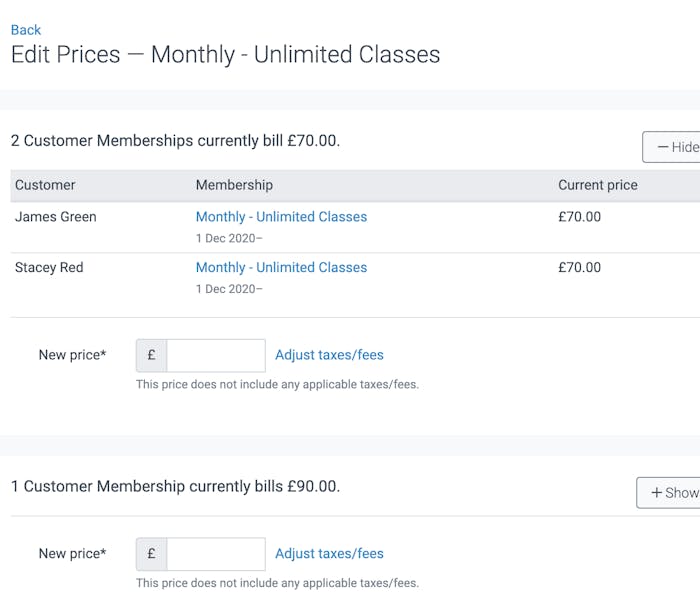Open James Green's Monthly - Unlimited Classes membership
This screenshot has width=700, height=600.
tap(281, 217)
